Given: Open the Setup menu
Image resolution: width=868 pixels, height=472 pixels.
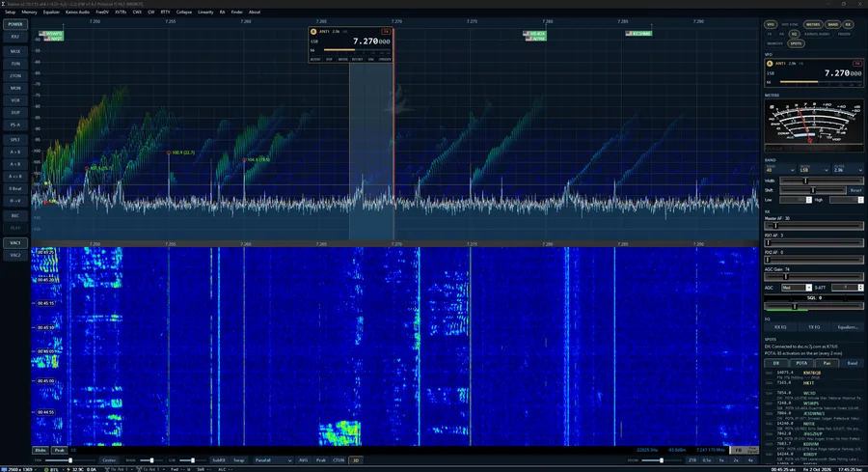Looking at the screenshot, I should [x=10, y=12].
